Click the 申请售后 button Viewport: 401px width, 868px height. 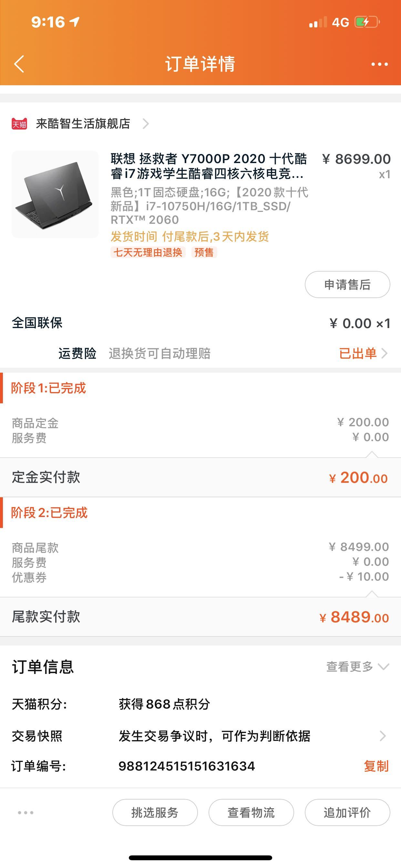tap(347, 284)
